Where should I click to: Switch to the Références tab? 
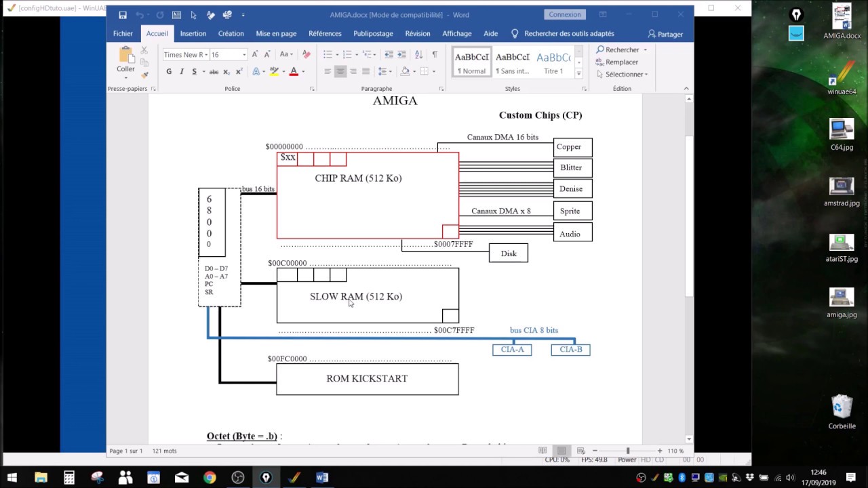pyautogui.click(x=325, y=33)
